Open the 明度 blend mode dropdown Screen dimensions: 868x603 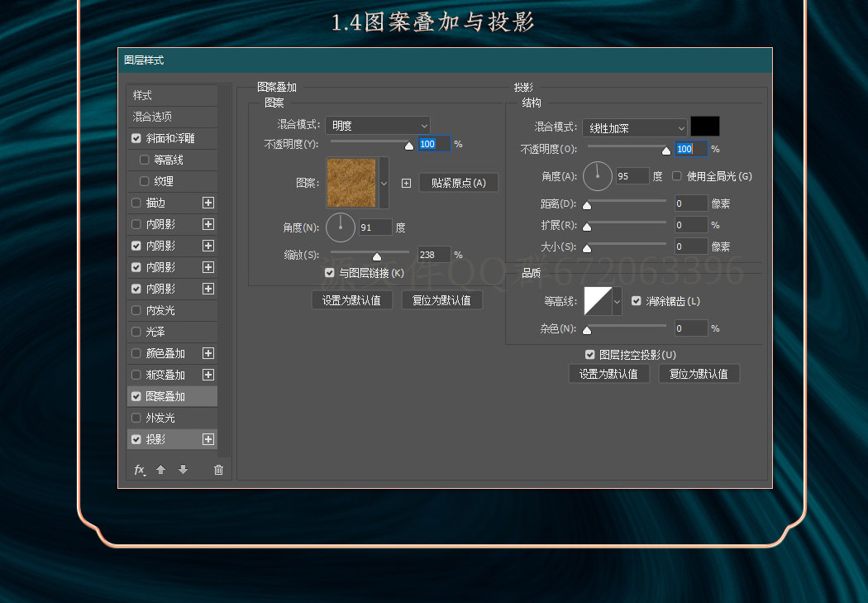(x=378, y=126)
